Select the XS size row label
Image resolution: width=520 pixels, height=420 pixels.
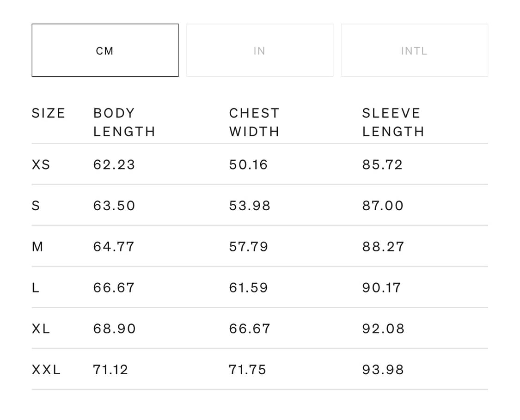click(41, 164)
